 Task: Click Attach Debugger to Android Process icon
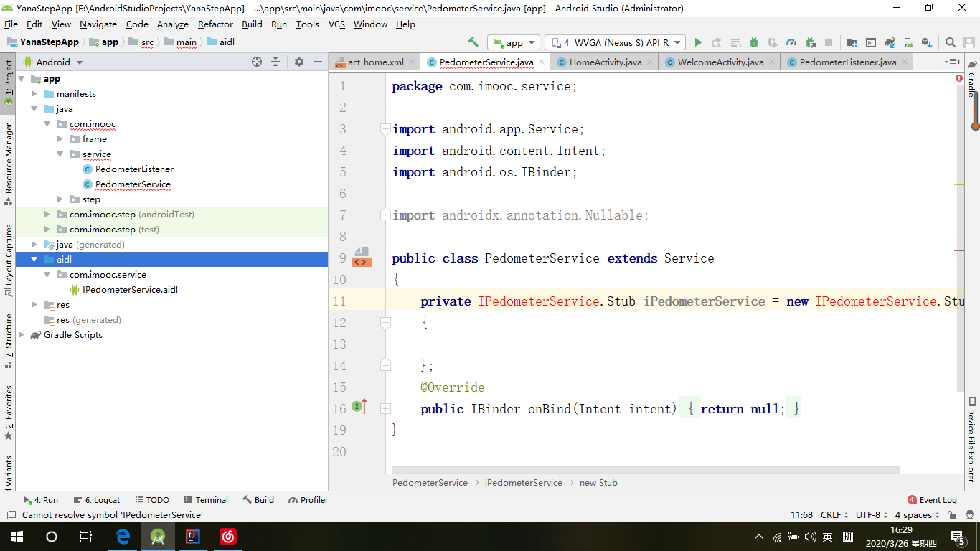click(810, 42)
